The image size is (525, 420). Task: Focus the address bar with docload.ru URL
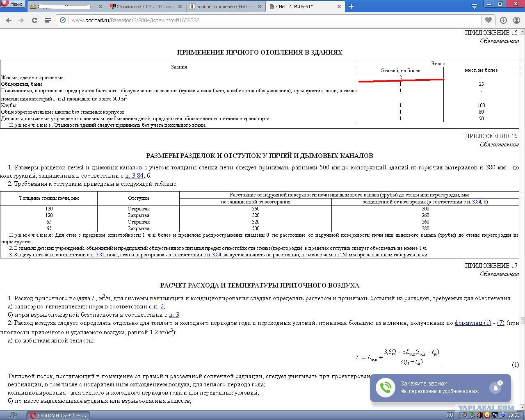275,20
